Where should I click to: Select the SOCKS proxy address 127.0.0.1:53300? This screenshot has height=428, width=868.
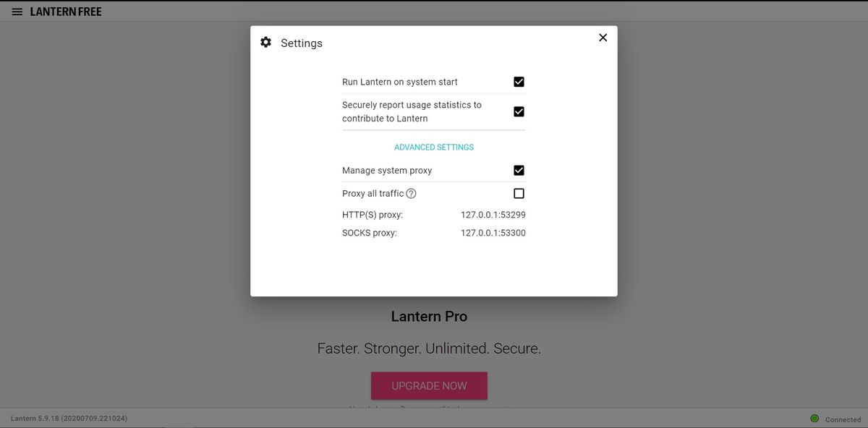point(493,233)
